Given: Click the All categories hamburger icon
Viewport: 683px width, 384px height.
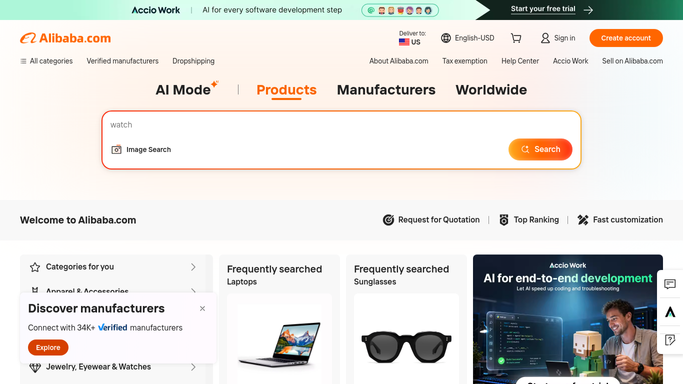Looking at the screenshot, I should pos(23,61).
